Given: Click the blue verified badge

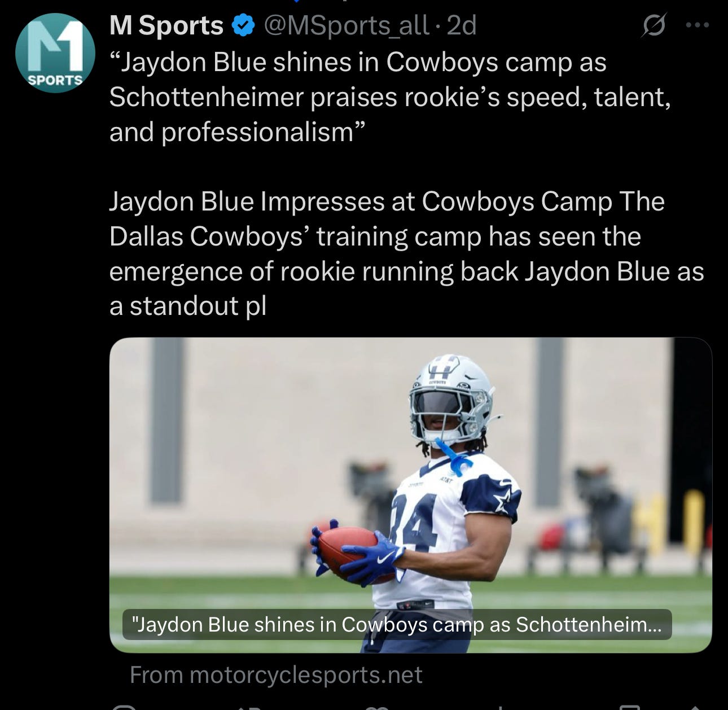Looking at the screenshot, I should coord(243,26).
